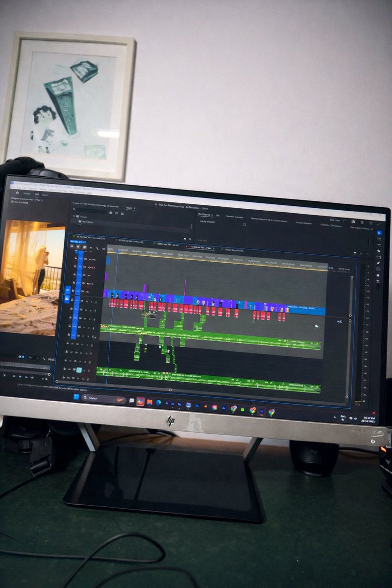The height and width of the screenshot is (588, 392).
Task: Switch to the Export workspace tab
Action: click(45, 195)
